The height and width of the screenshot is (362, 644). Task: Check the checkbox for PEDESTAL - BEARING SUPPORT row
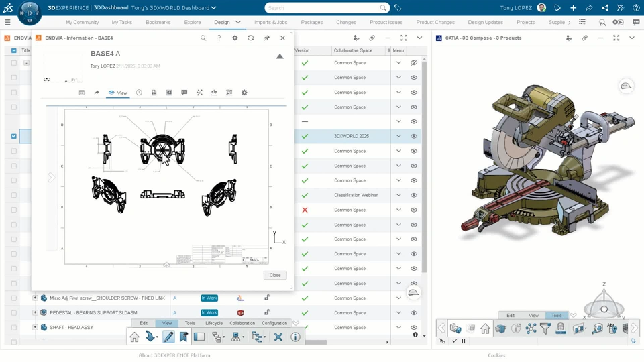[x=14, y=313]
